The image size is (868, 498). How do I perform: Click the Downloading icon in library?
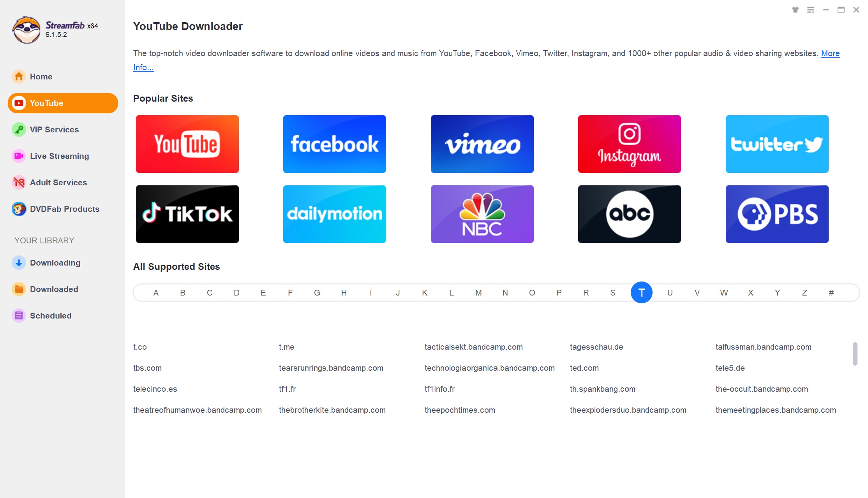[18, 263]
